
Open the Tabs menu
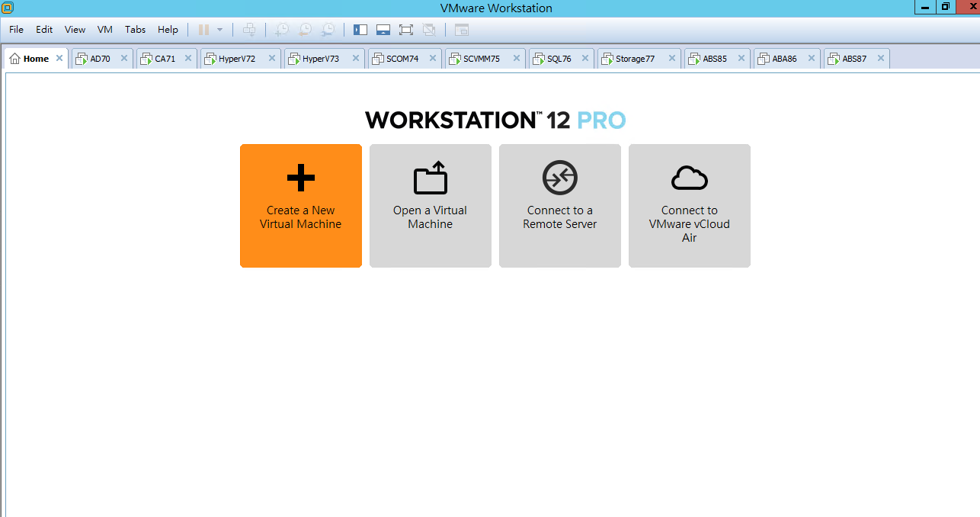(x=135, y=30)
